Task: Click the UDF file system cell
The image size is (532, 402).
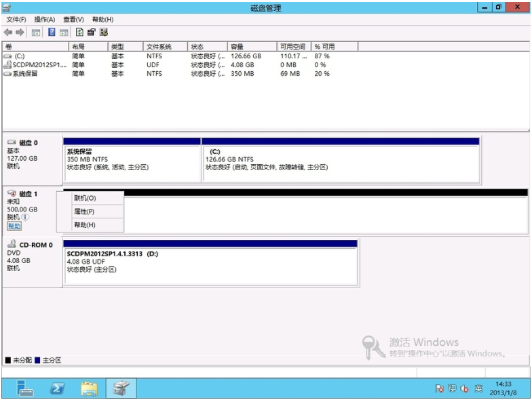Action: pyautogui.click(x=153, y=65)
